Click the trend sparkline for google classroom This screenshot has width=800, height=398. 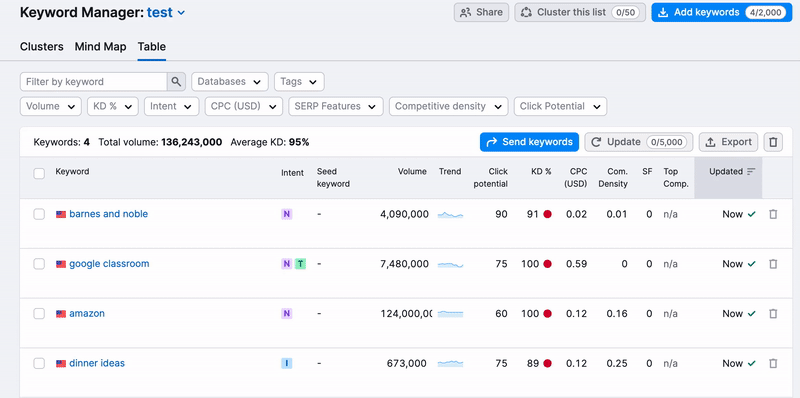451,264
